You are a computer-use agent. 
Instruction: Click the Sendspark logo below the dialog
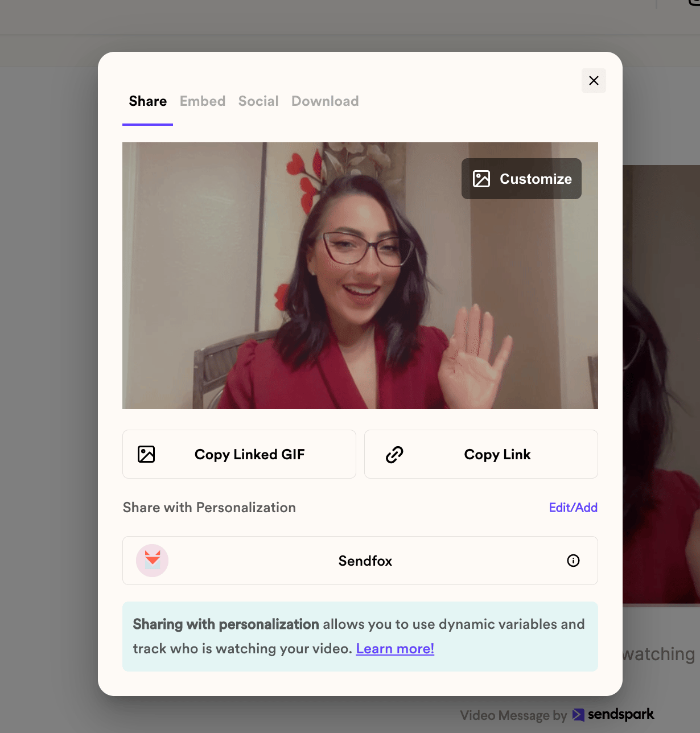(x=613, y=715)
